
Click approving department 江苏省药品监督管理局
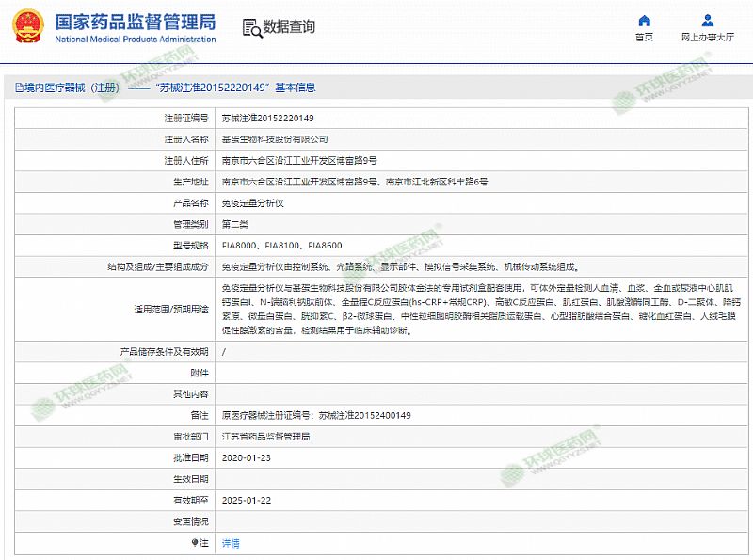tap(265, 437)
